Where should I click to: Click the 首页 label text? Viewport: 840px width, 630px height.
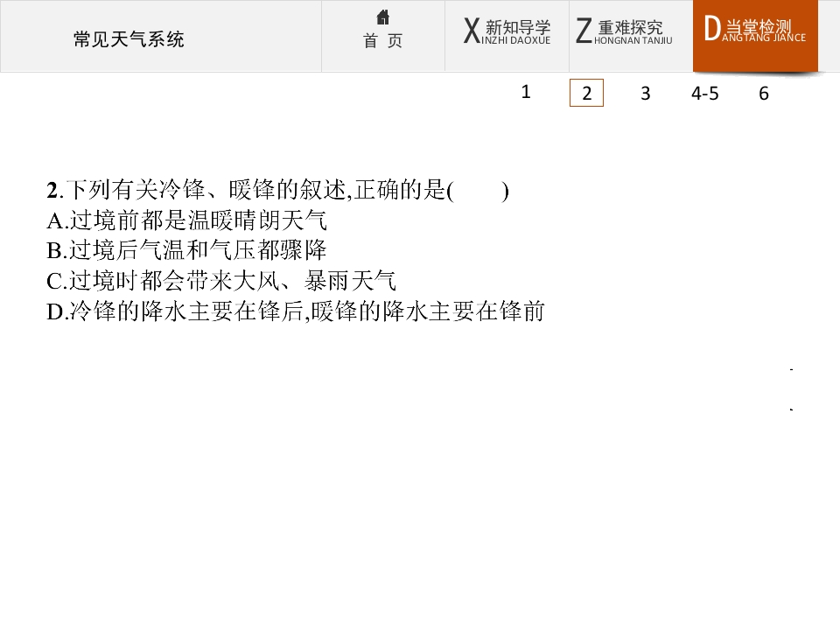point(382,41)
